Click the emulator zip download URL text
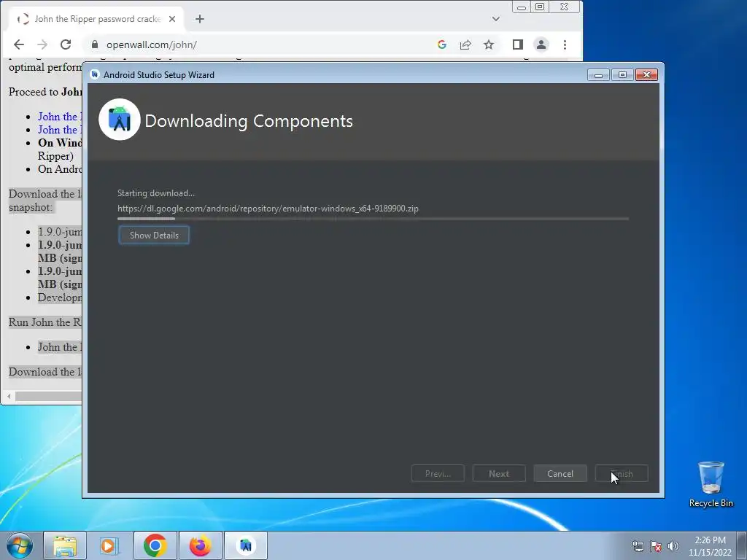Image resolution: width=747 pixels, height=560 pixels. [268, 209]
